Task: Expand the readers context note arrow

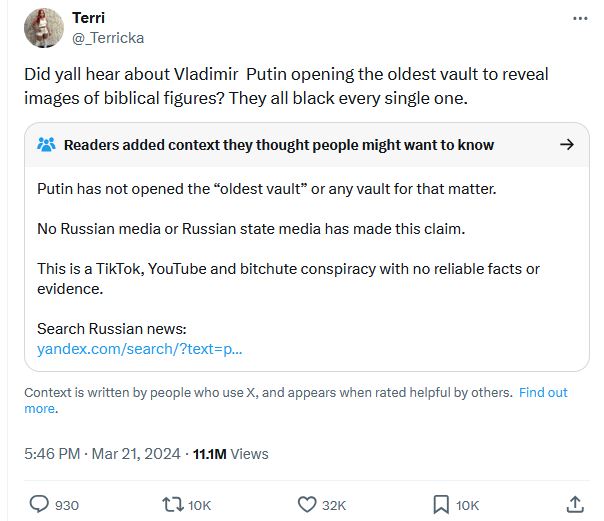Action: pyautogui.click(x=567, y=145)
